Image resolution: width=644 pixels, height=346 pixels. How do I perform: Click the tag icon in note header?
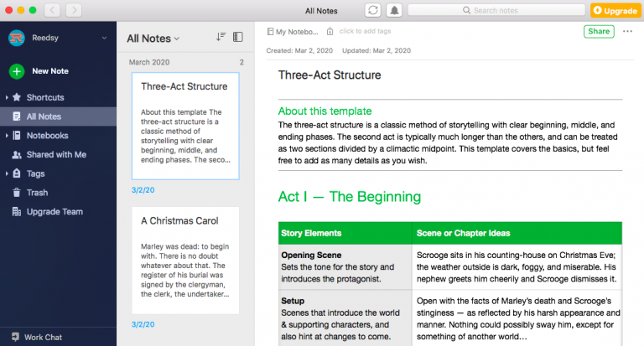tap(330, 32)
